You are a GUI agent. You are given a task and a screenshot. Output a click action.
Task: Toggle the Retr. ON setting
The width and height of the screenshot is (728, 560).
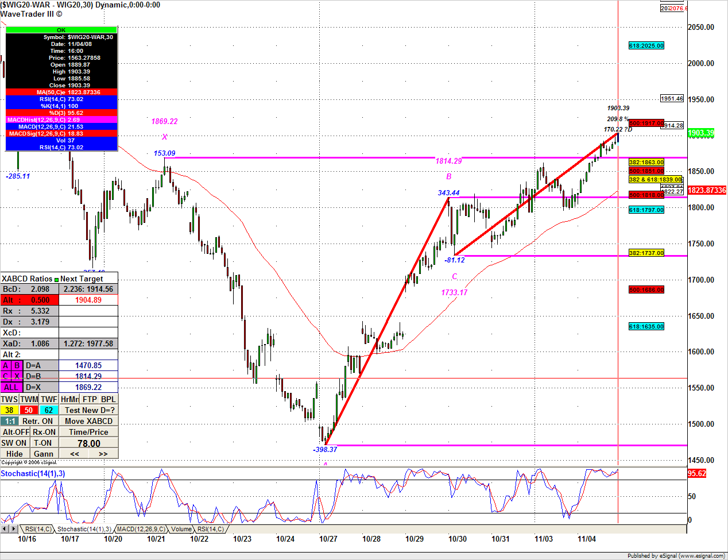[x=38, y=421]
